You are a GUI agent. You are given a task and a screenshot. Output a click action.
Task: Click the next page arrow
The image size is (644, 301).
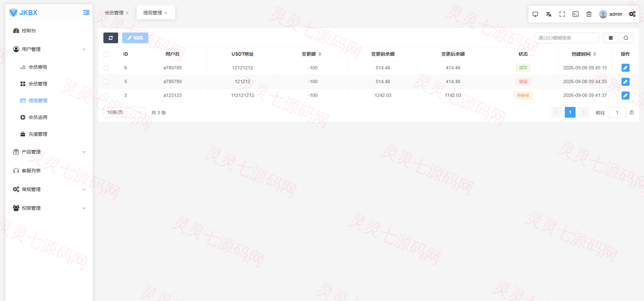[584, 112]
